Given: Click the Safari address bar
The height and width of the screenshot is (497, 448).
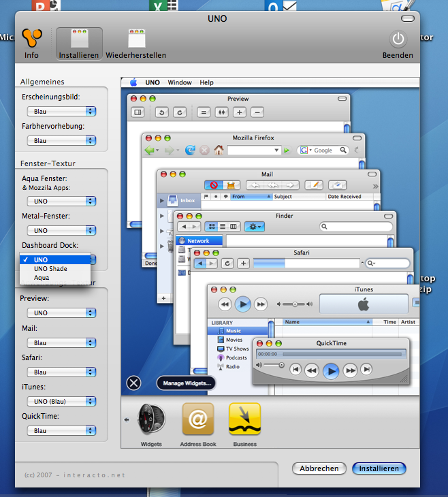Looking at the screenshot, I should 306,263.
